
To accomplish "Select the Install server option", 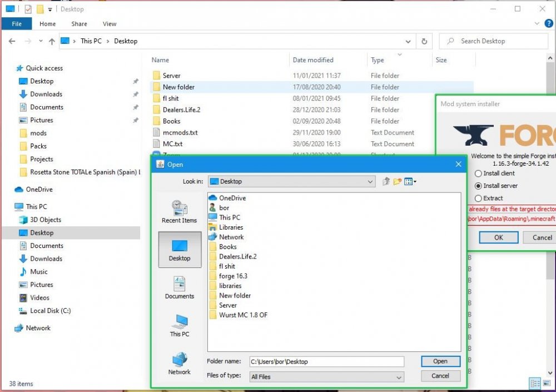I will pyautogui.click(x=478, y=186).
